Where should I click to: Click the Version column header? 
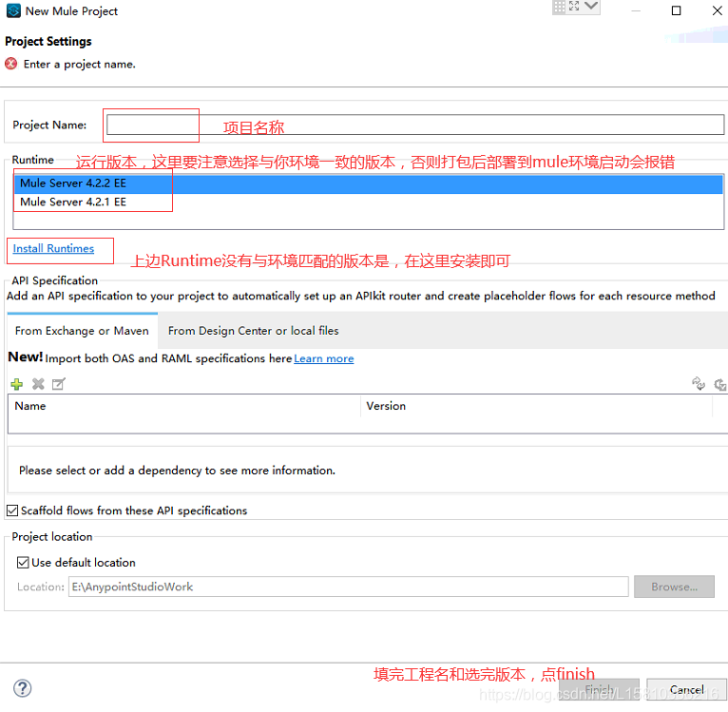[536, 406]
